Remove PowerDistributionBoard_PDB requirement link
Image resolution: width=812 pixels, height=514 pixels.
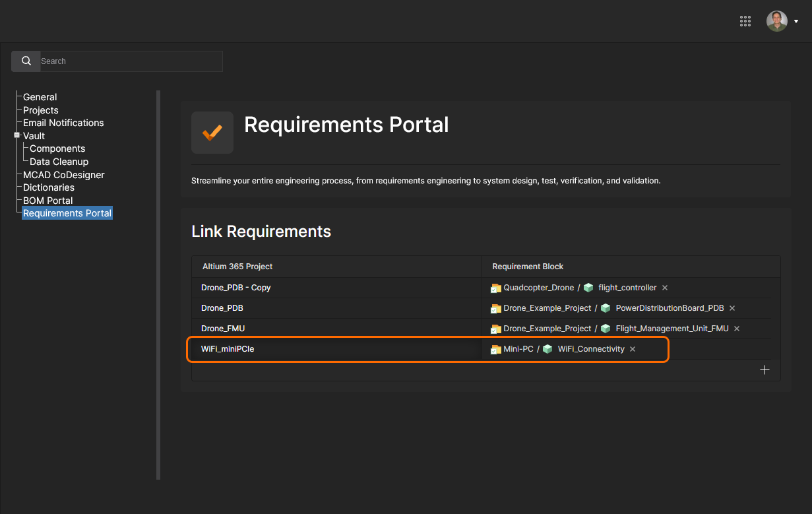coord(732,308)
